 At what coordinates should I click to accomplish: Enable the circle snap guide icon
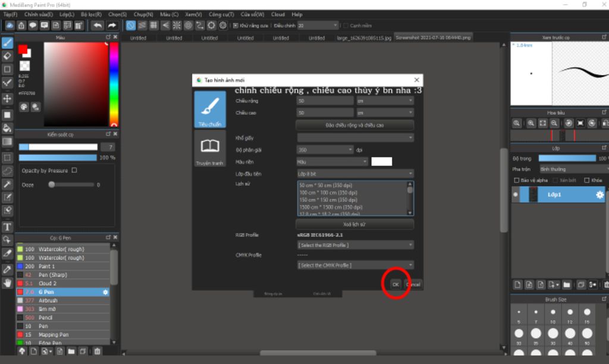point(189,26)
